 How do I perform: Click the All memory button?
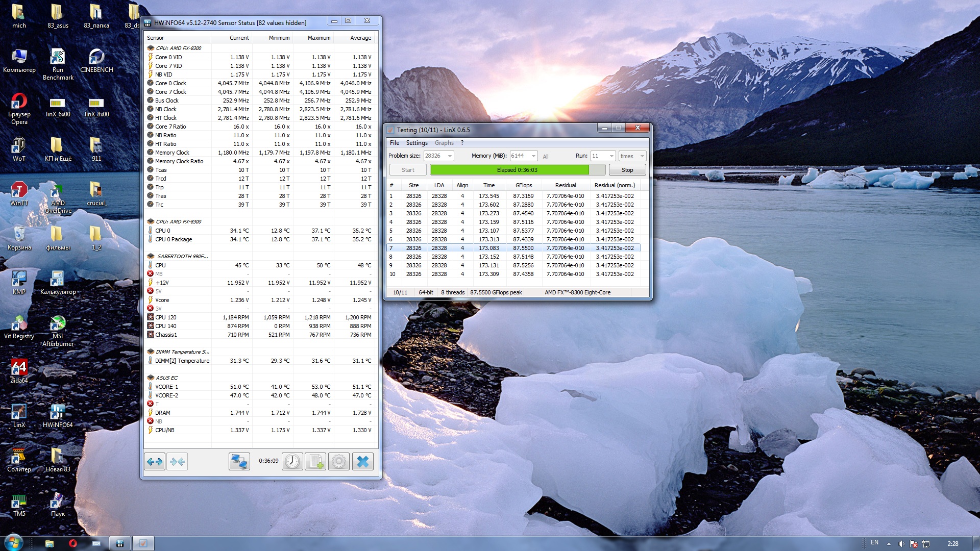pyautogui.click(x=546, y=157)
